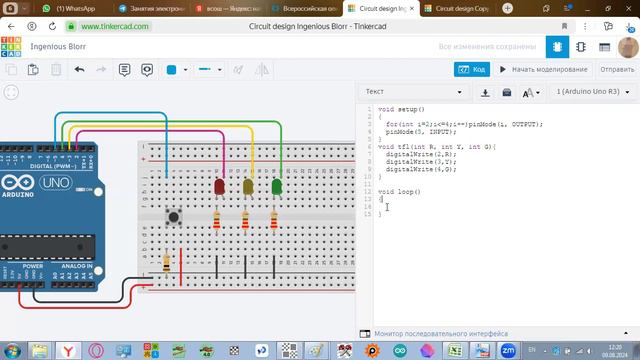Select the green LED
This screenshot has width=640, height=360.
click(277, 187)
